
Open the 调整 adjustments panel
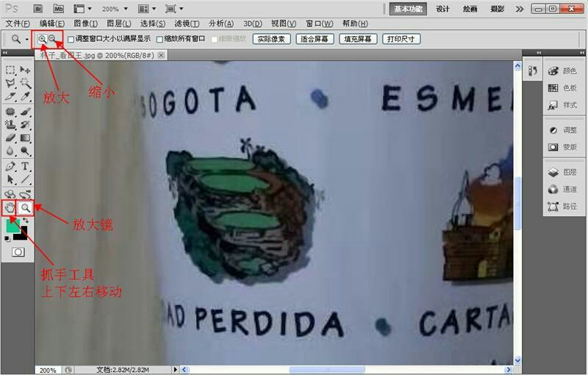pos(562,130)
